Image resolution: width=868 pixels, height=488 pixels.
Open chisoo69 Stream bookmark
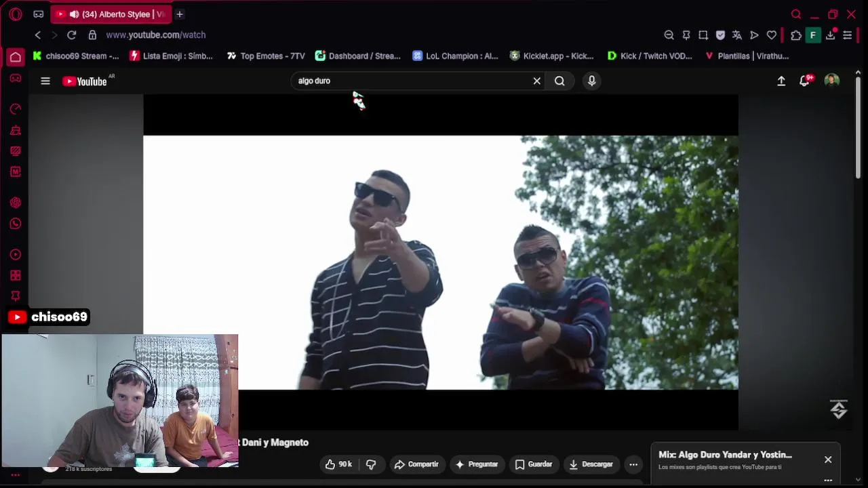[x=76, y=56]
